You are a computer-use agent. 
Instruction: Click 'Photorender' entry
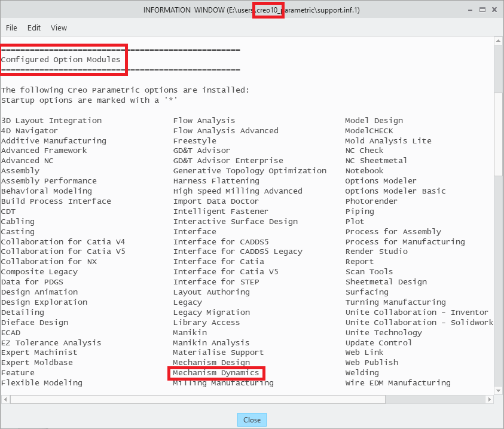point(371,201)
